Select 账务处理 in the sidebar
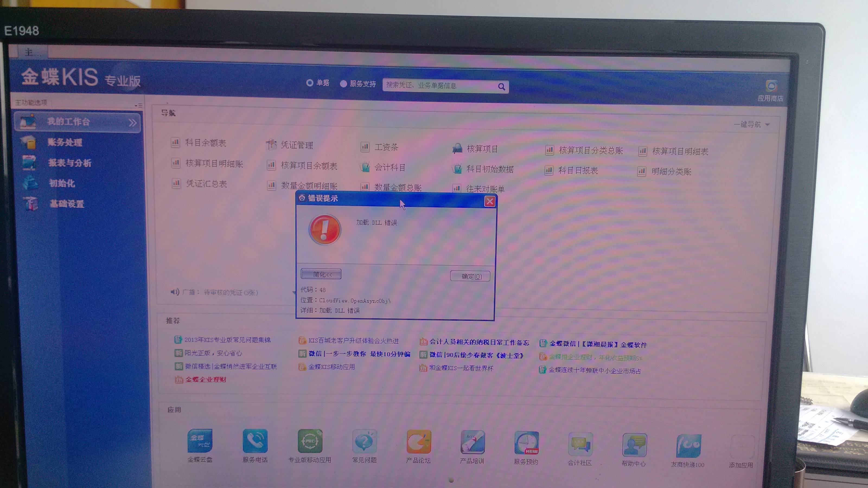 pyautogui.click(x=65, y=142)
